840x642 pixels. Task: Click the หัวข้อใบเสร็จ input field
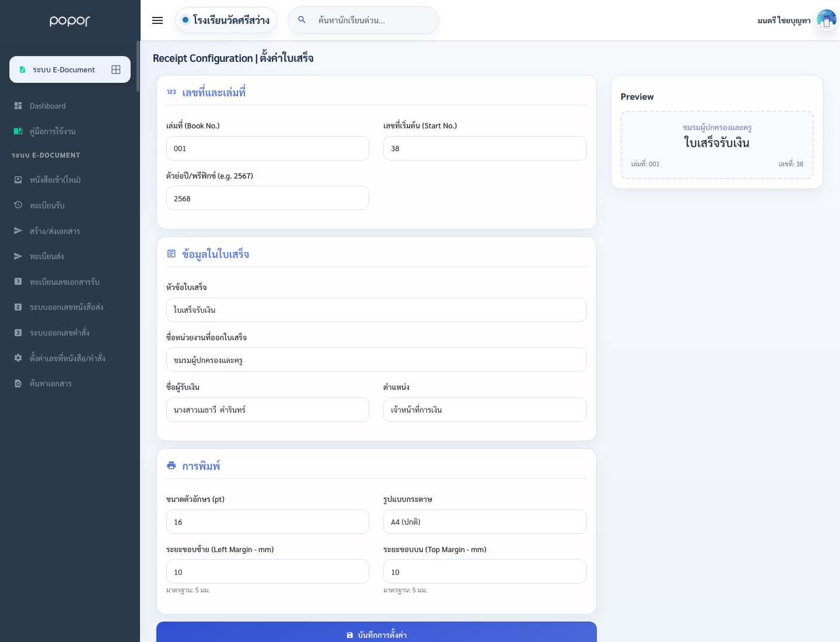[376, 310]
